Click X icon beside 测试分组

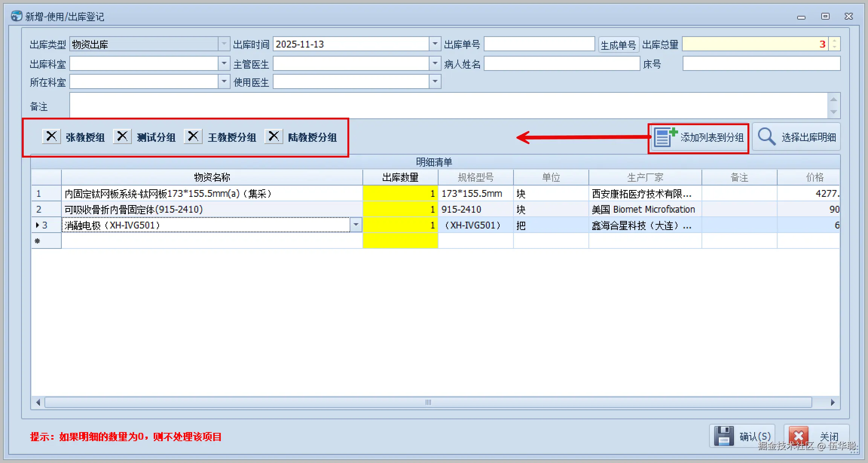(x=122, y=136)
